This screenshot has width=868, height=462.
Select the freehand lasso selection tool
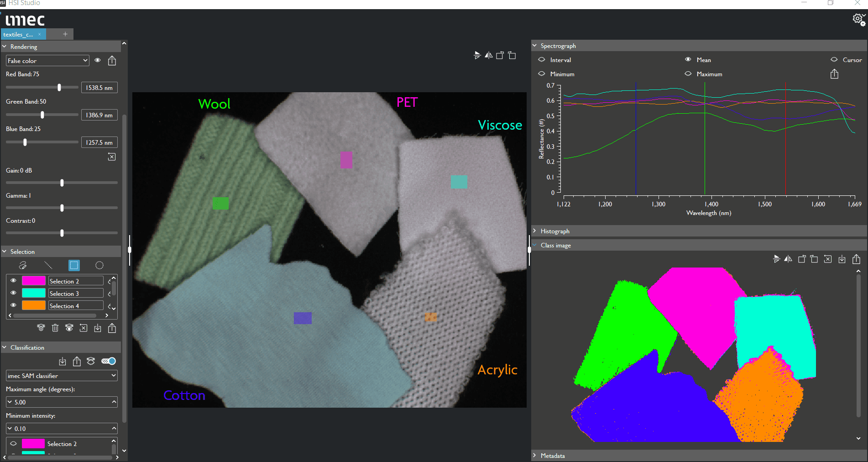[x=23, y=265]
